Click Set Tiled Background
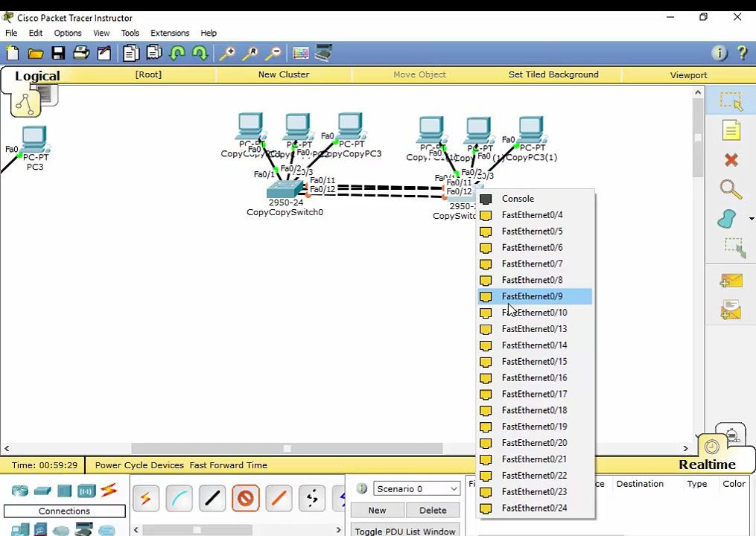This screenshot has height=536, width=756. (553, 74)
